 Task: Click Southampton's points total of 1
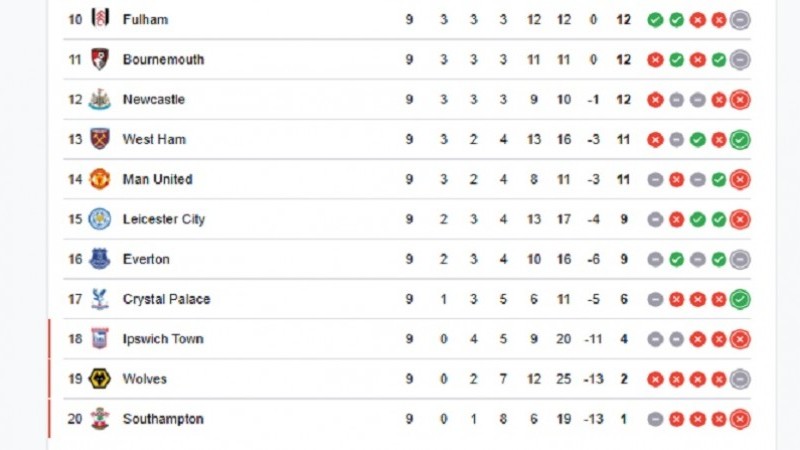(x=623, y=419)
